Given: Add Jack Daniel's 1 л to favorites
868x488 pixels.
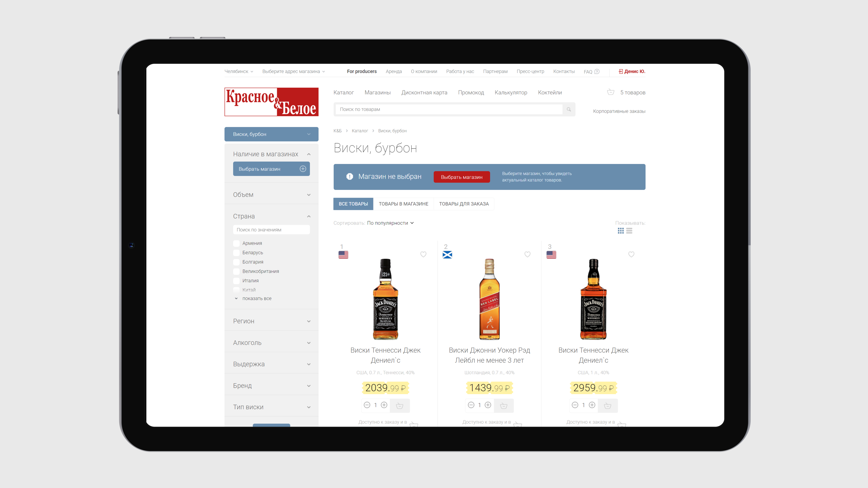Looking at the screenshot, I should [x=631, y=254].
